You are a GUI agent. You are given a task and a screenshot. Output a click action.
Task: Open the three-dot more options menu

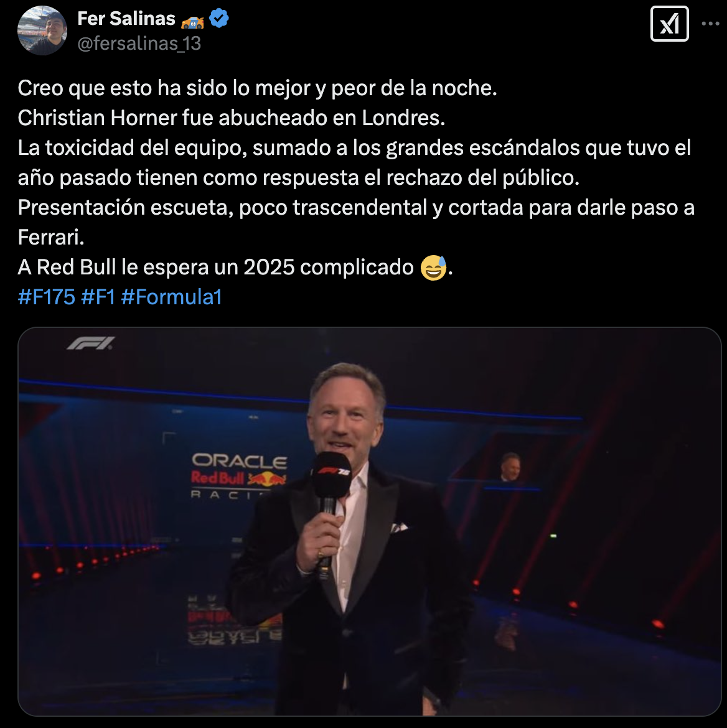click(x=710, y=24)
